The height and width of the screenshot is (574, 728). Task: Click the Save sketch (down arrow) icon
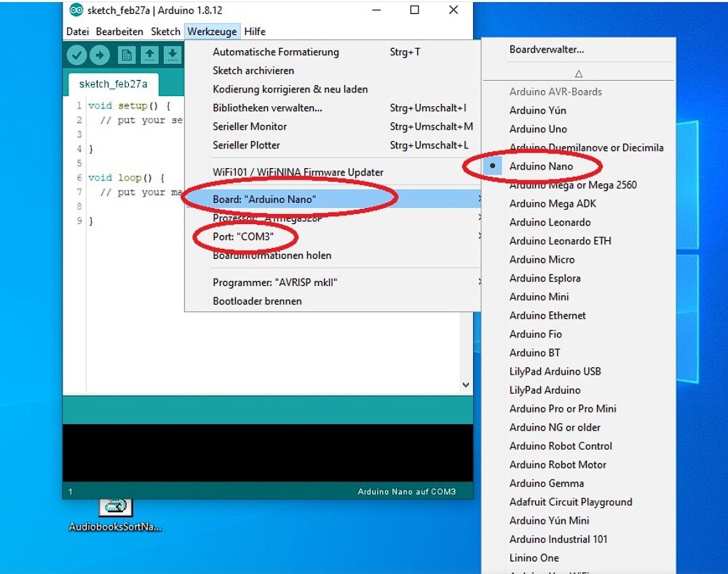172,55
